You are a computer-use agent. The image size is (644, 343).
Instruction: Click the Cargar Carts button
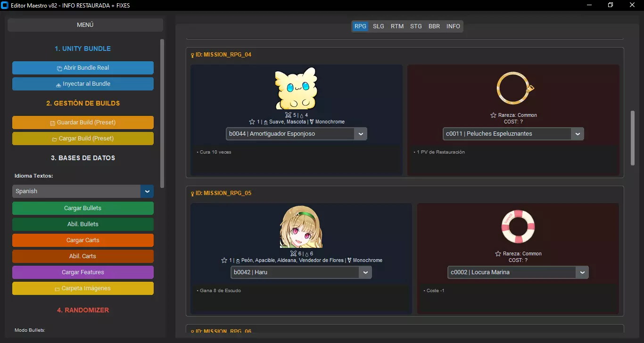[x=83, y=240]
